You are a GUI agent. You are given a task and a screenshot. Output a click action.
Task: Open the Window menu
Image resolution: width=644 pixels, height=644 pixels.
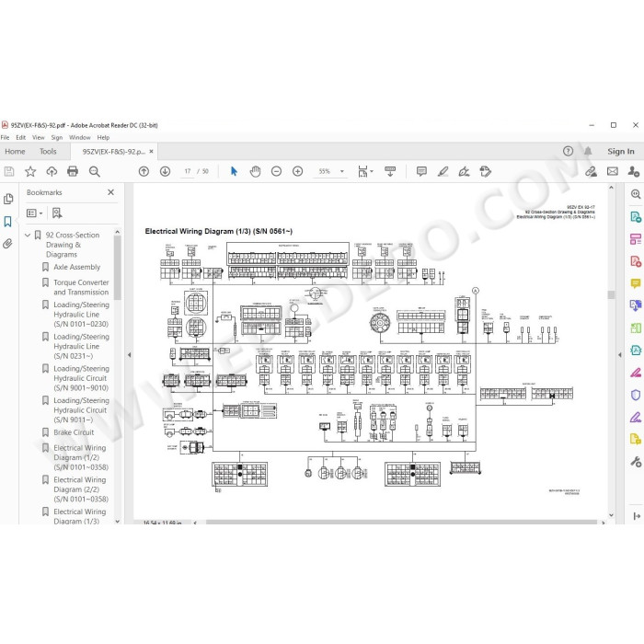(x=80, y=138)
